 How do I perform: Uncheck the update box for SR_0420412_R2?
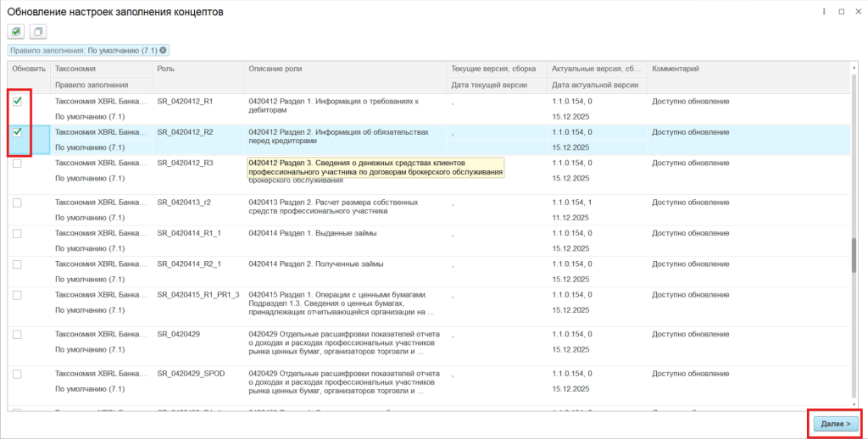pyautogui.click(x=17, y=132)
